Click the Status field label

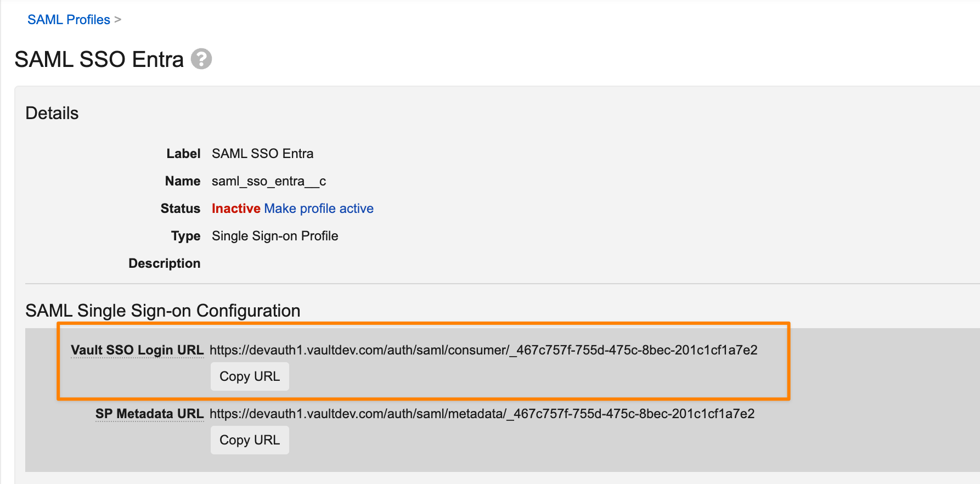pyautogui.click(x=181, y=209)
